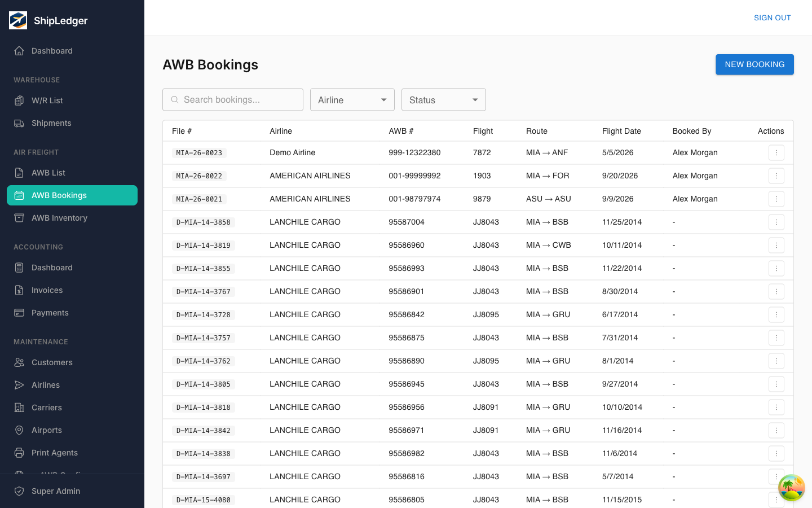Click the File # column header

coord(182,131)
